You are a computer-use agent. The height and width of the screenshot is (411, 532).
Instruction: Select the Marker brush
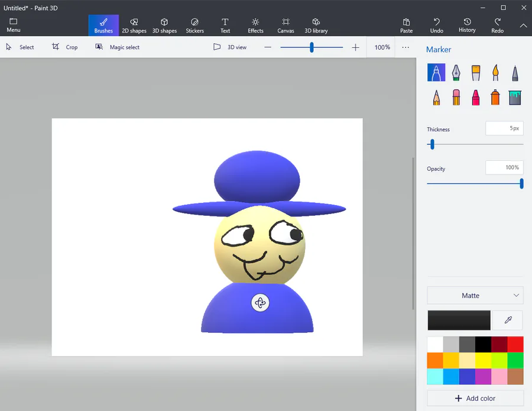click(436, 72)
